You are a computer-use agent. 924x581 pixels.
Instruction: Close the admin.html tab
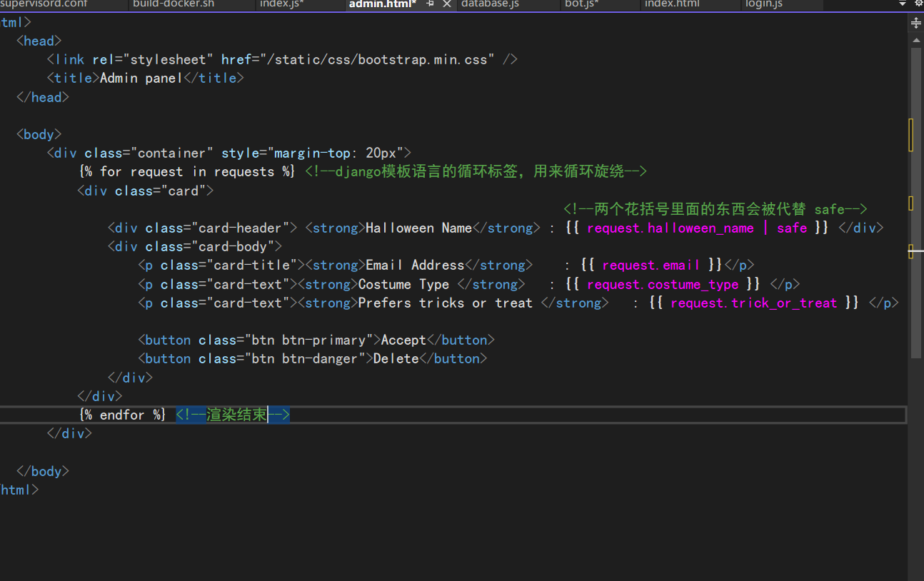[x=447, y=4]
